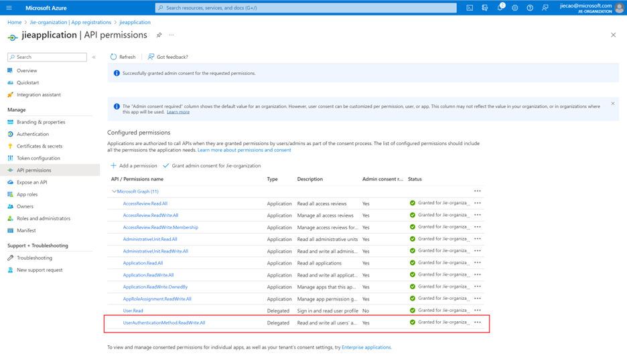Open Manifest menu item
Screen dimensions: 627x364
[26, 231]
